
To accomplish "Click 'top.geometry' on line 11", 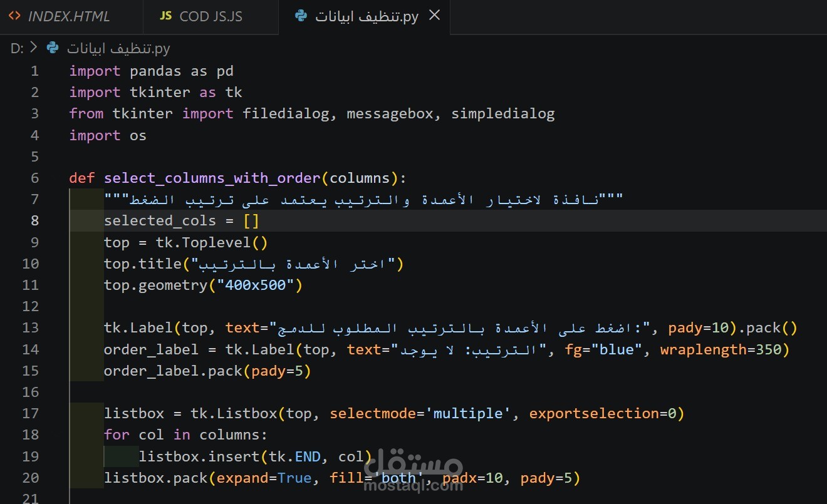I will coord(155,285).
